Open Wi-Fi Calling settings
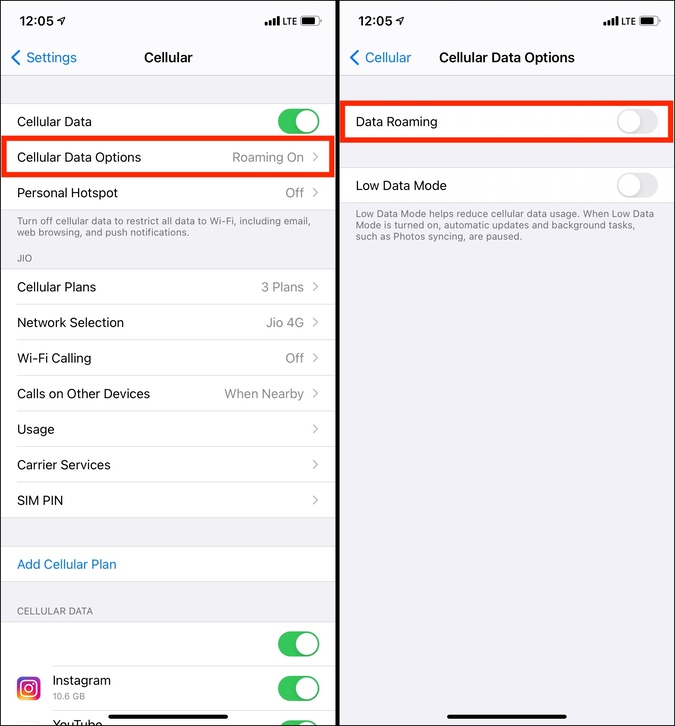This screenshot has height=726, width=675. (168, 358)
